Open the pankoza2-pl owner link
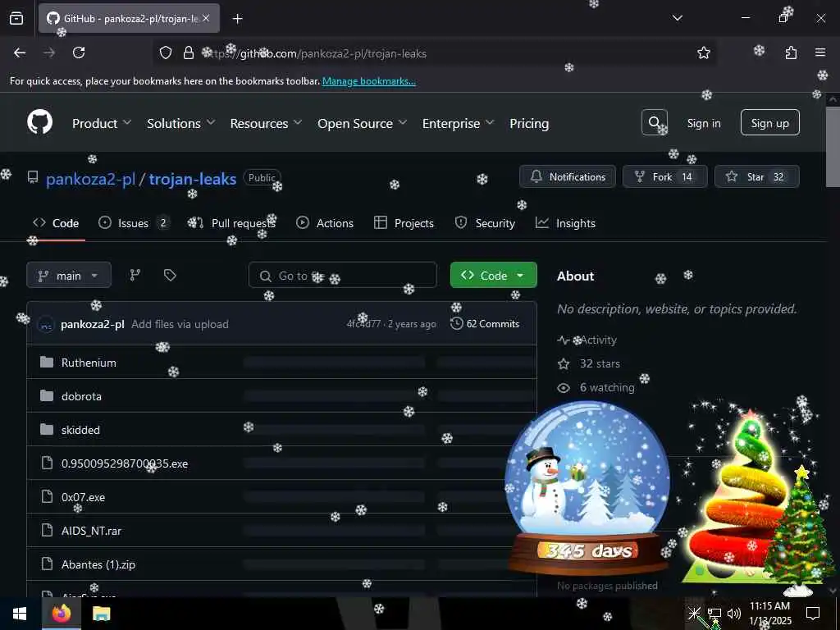Viewport: 840px width, 630px height. click(x=90, y=178)
